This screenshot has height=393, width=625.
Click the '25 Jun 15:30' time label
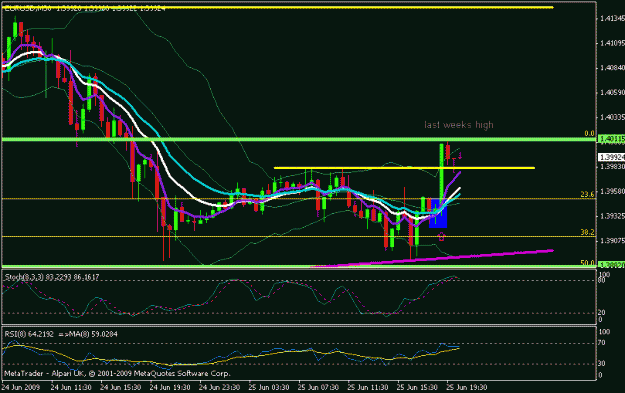[417, 387]
